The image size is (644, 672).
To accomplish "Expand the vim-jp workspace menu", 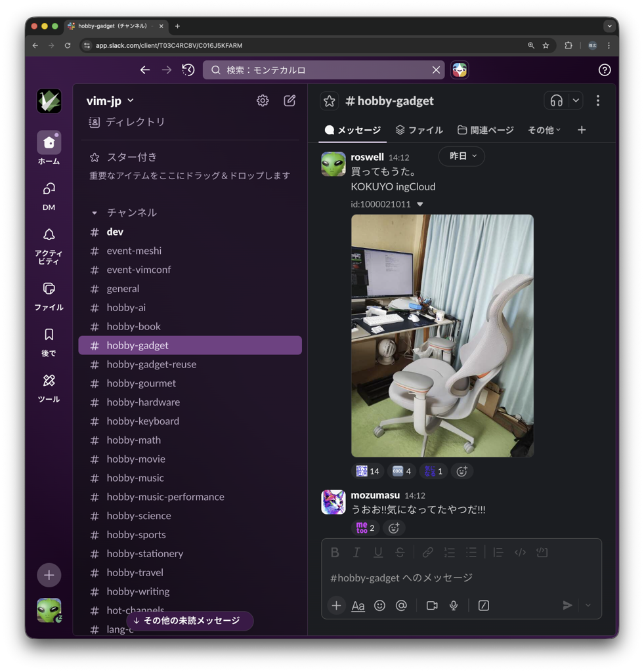I will coord(110,100).
